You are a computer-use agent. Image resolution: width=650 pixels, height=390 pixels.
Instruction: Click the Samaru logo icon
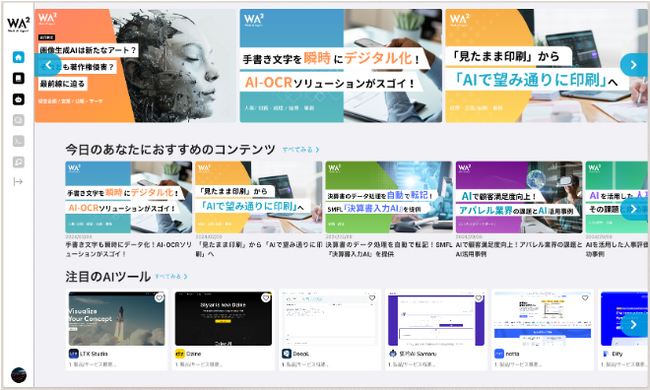coord(393,354)
